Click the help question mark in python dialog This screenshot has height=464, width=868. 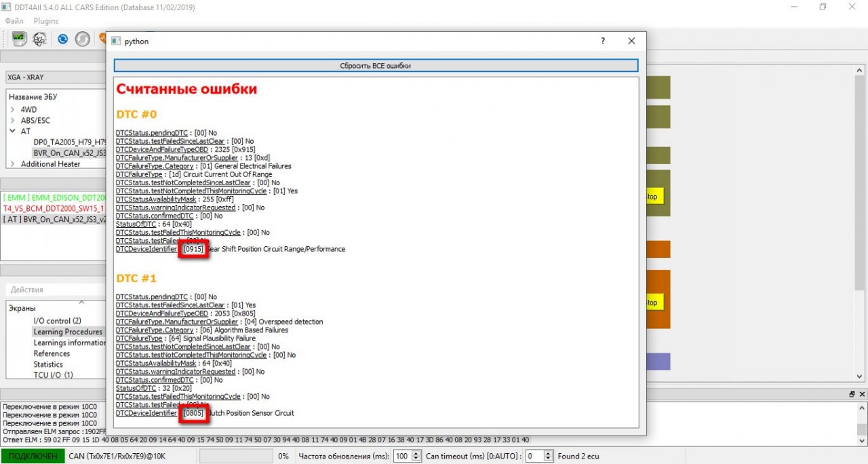pyautogui.click(x=603, y=41)
